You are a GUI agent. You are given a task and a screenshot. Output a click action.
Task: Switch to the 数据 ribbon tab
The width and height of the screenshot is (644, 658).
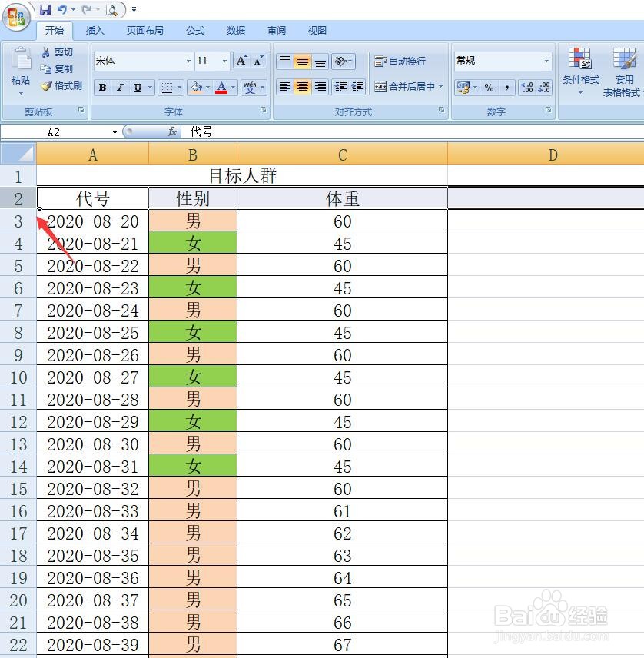click(235, 30)
